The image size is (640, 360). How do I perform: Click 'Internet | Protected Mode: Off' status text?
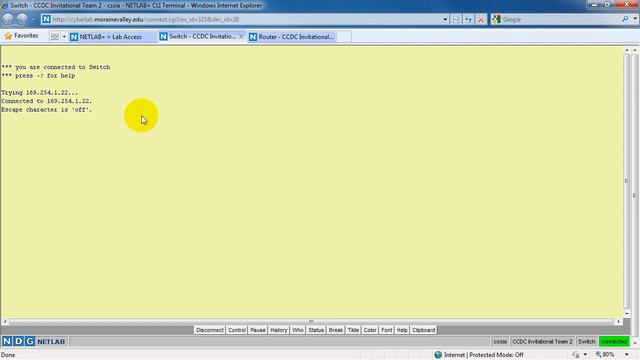(x=483, y=355)
